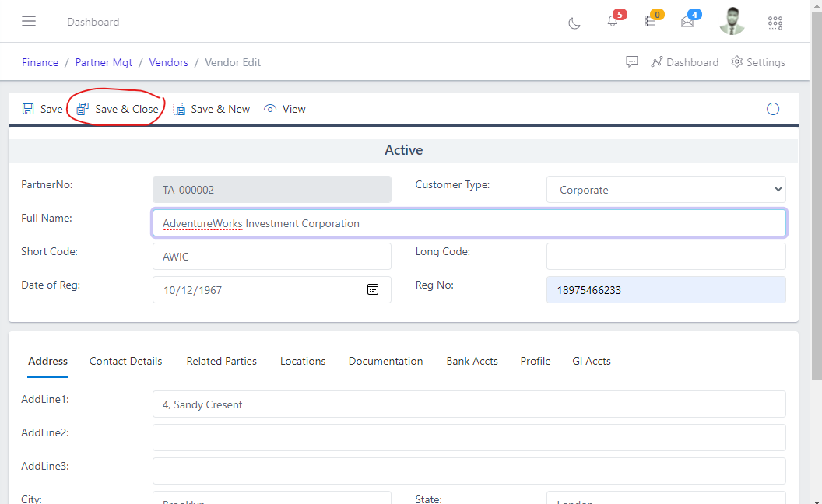Change Corporate to another customer type
Screen dimensions: 822x504
(666, 189)
